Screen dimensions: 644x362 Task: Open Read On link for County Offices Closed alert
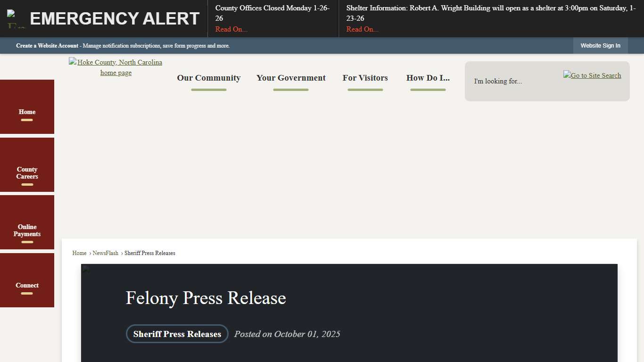231,29
